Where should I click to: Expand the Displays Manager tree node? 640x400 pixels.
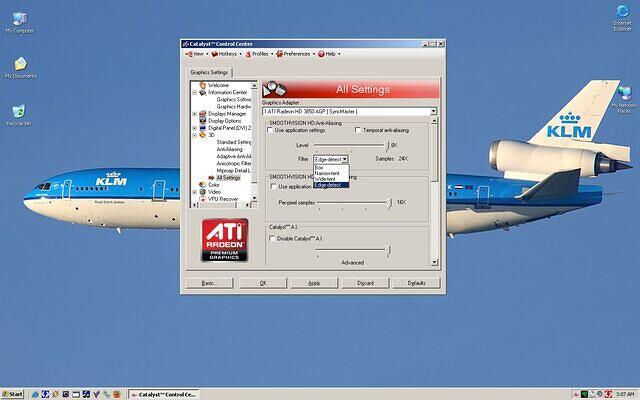[195, 114]
